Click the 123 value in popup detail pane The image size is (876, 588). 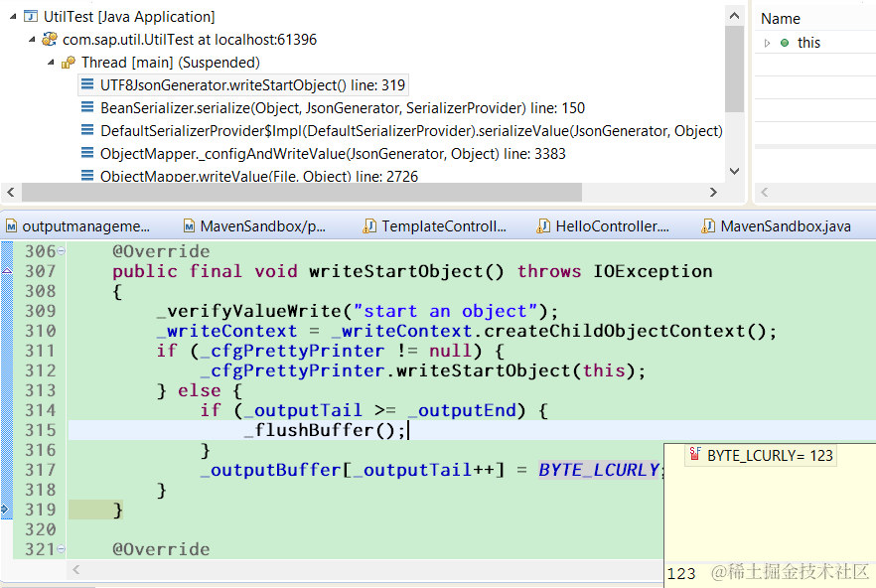[x=681, y=574]
